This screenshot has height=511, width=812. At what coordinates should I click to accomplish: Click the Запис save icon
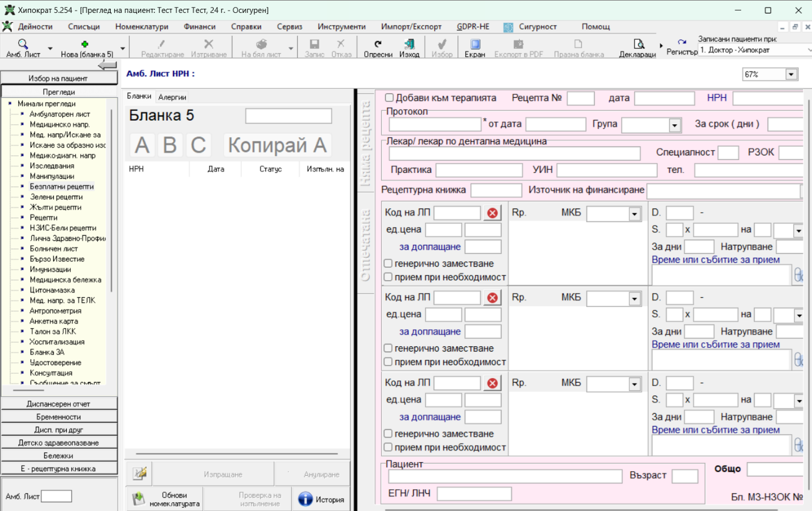click(x=315, y=44)
